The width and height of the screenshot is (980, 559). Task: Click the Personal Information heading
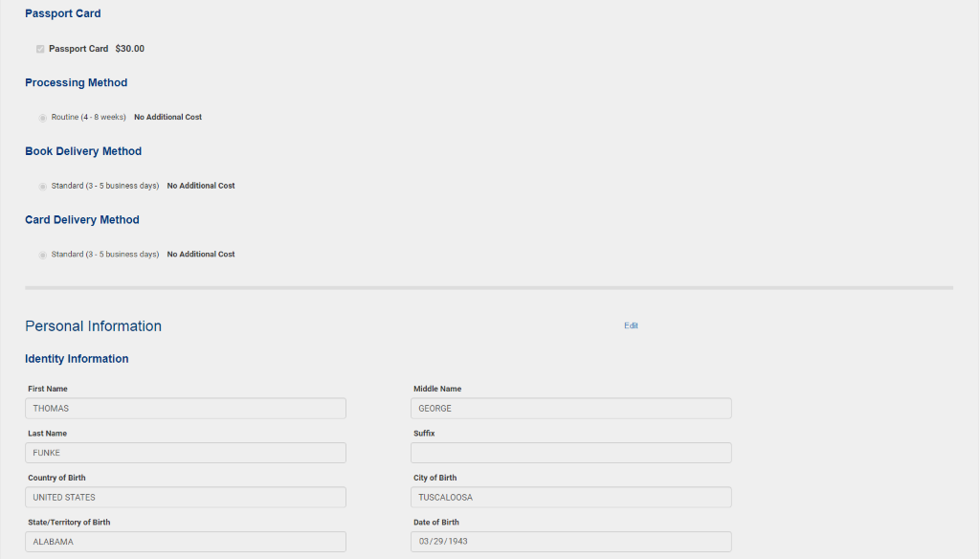tap(93, 325)
